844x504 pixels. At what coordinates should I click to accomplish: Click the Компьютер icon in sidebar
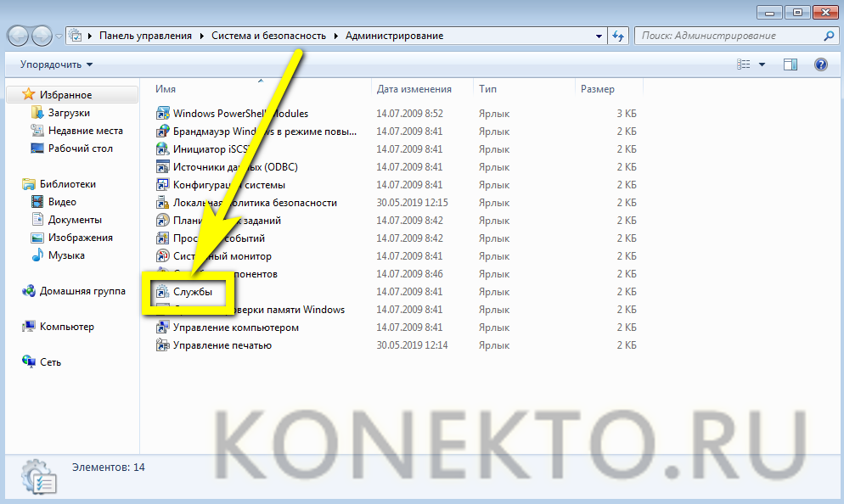29,327
